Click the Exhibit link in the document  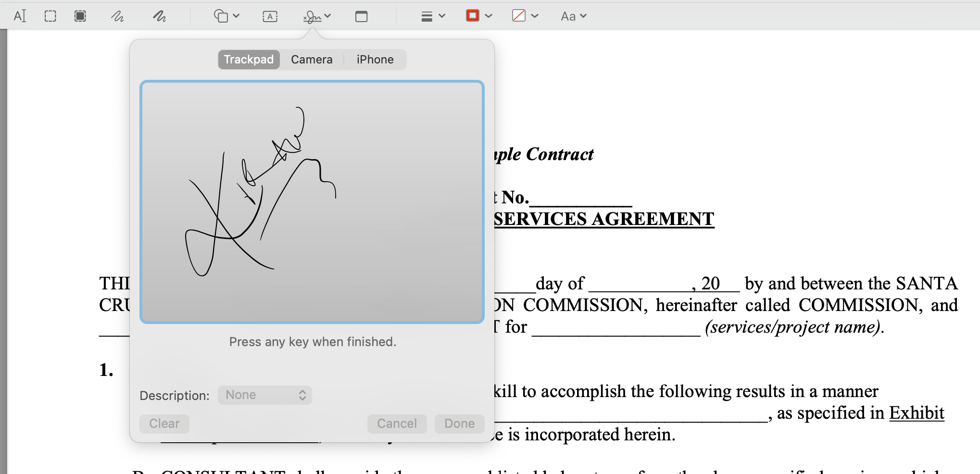(917, 413)
